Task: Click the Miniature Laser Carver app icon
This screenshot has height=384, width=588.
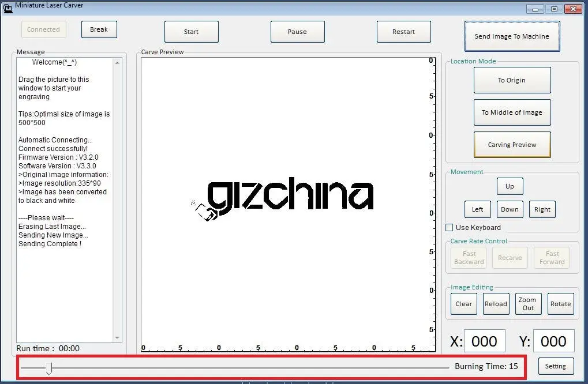Action: 8,7
